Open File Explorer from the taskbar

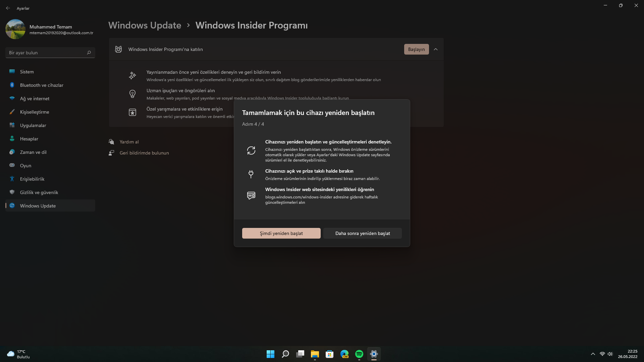[315, 354]
